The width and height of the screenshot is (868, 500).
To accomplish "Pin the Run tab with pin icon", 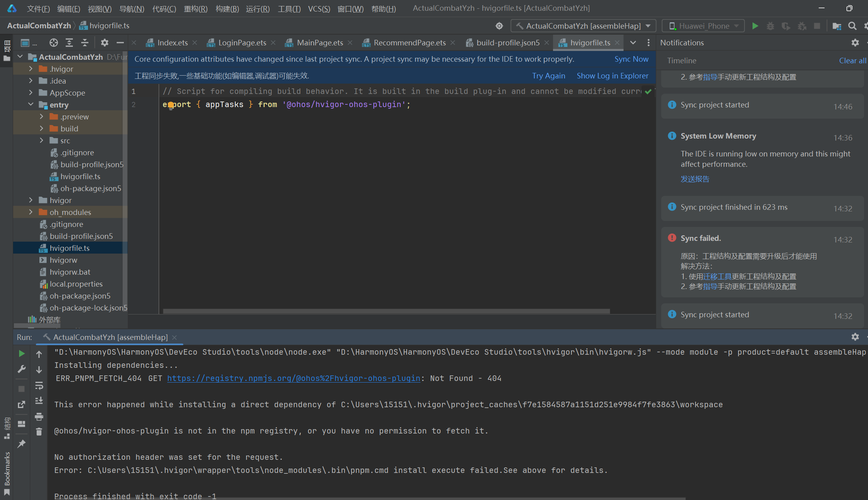I will [22, 443].
